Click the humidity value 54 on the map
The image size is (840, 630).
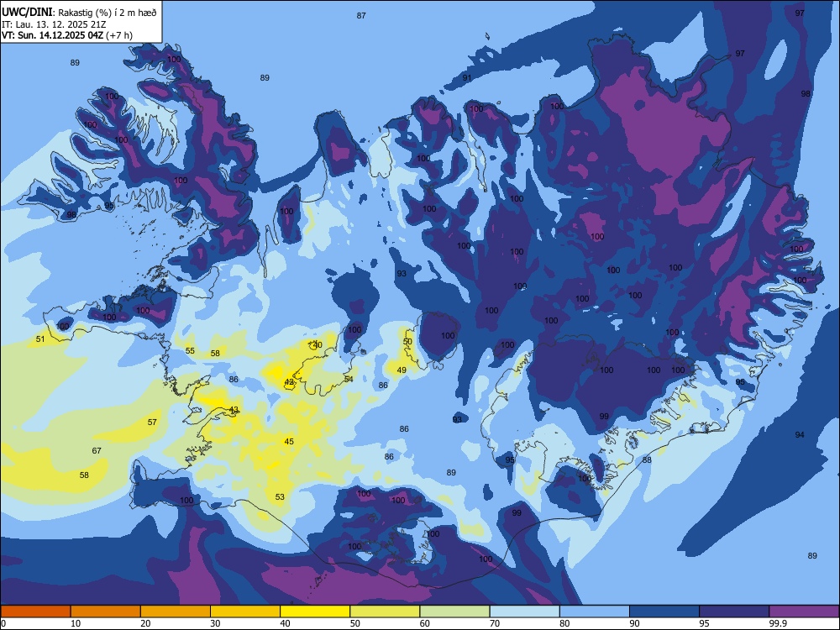(349, 380)
